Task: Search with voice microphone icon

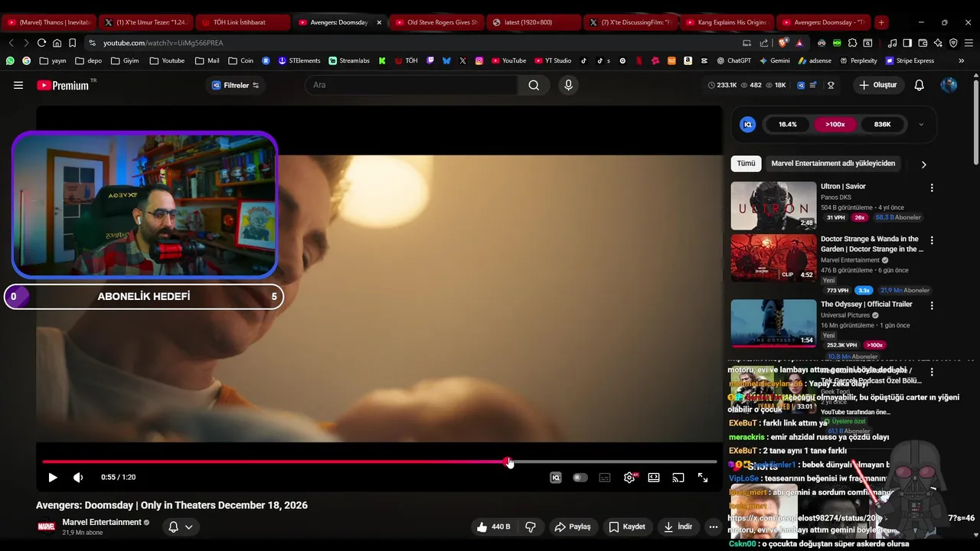Action: click(x=568, y=85)
